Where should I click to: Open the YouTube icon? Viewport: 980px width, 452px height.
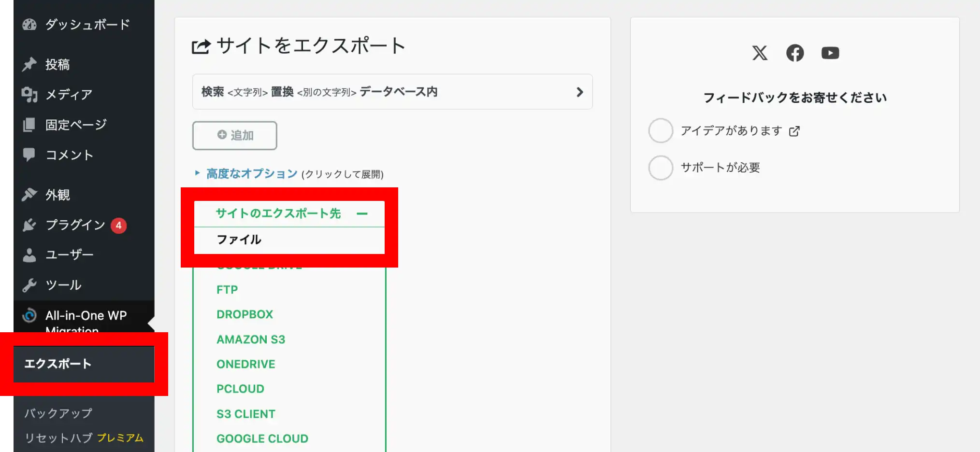pos(830,53)
